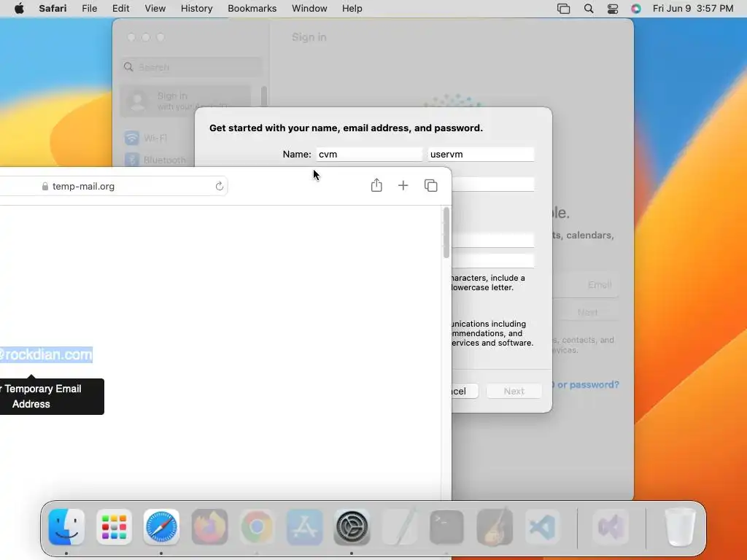747x560 pixels.
Task: Click the System Settings search field
Action: click(190, 67)
